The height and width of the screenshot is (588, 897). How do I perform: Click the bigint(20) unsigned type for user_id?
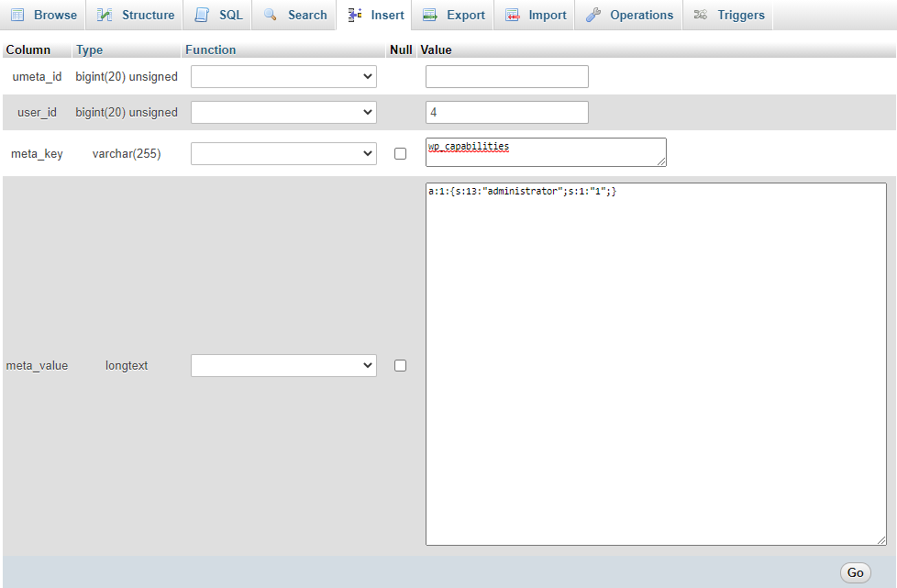tap(127, 112)
